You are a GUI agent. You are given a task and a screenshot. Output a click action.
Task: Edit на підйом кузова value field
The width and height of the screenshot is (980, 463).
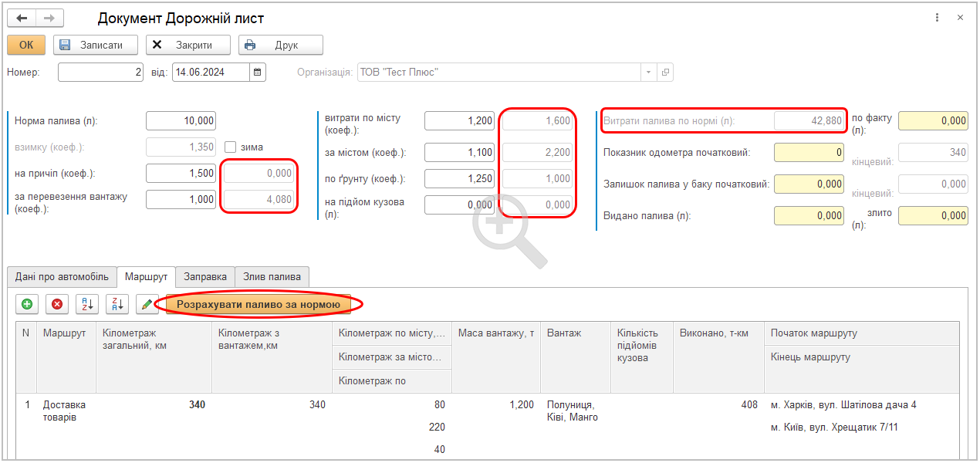point(459,204)
